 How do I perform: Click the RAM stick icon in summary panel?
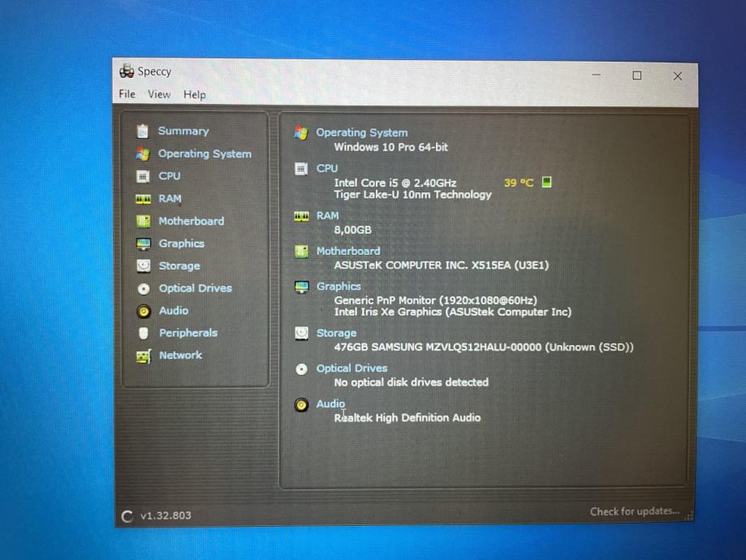302,216
